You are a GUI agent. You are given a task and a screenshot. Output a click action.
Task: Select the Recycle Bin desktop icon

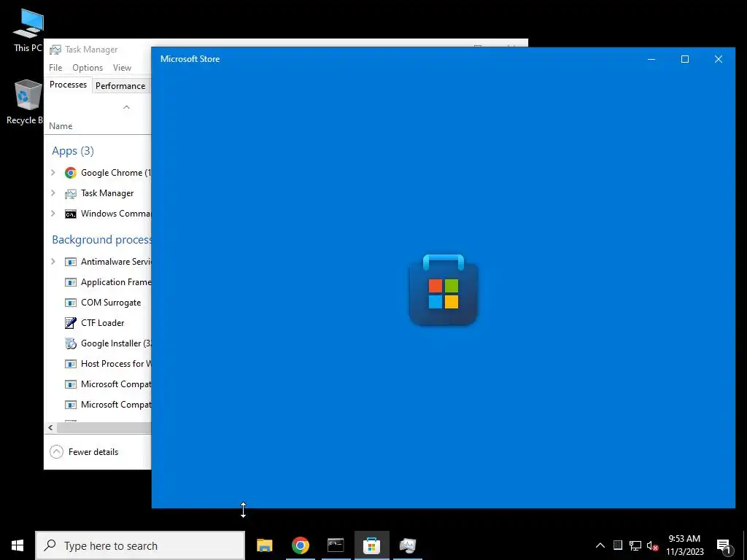pos(26,102)
